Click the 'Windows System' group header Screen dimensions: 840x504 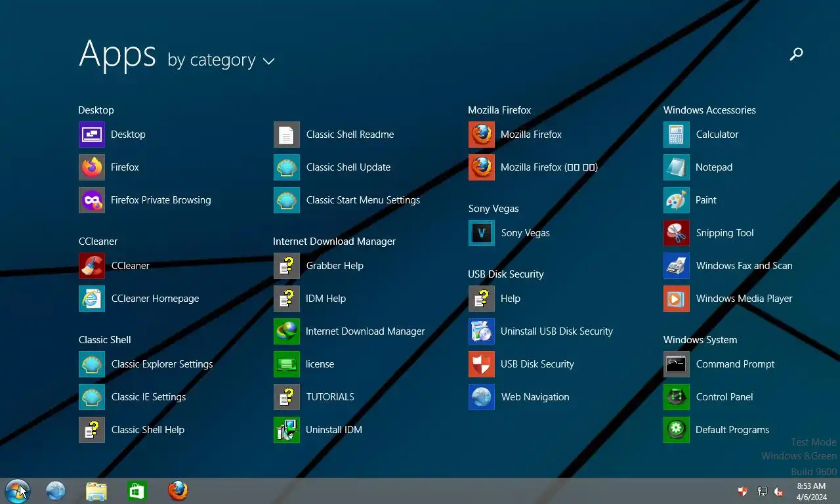click(700, 340)
